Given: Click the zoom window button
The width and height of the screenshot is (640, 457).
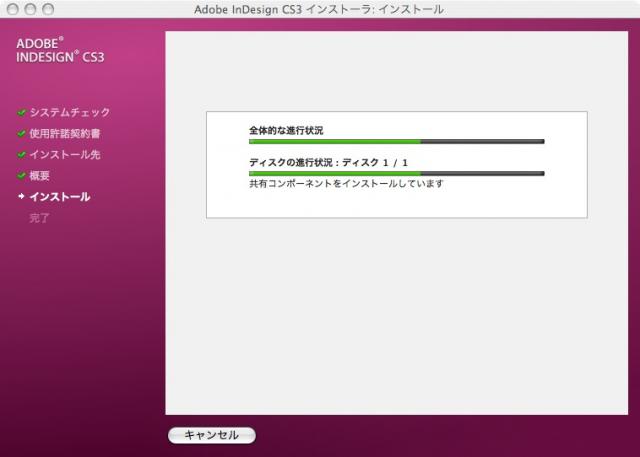Looking at the screenshot, I should [48, 9].
